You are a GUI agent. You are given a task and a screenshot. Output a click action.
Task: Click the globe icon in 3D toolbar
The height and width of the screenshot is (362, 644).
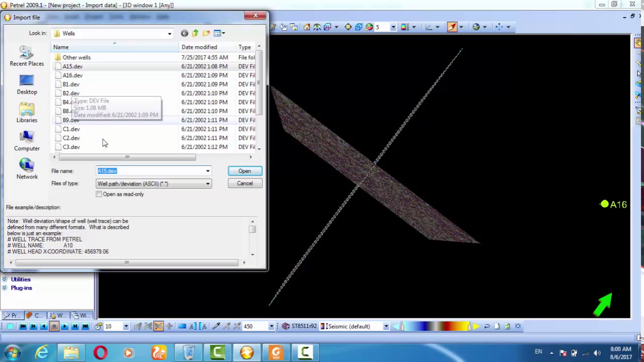tap(476, 27)
